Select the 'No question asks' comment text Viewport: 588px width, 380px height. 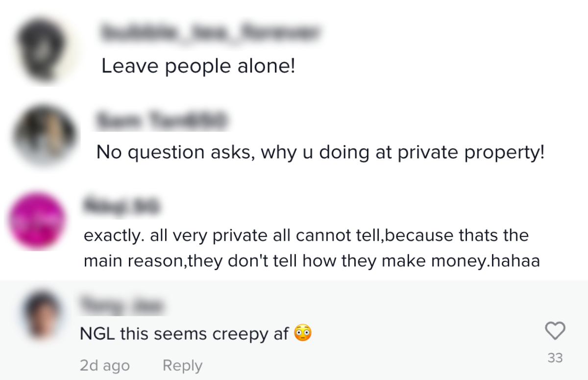320,152
